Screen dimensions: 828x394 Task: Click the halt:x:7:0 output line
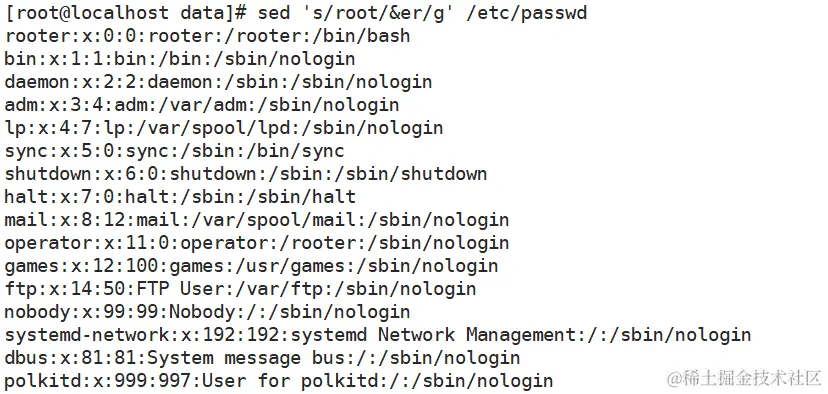point(180,197)
